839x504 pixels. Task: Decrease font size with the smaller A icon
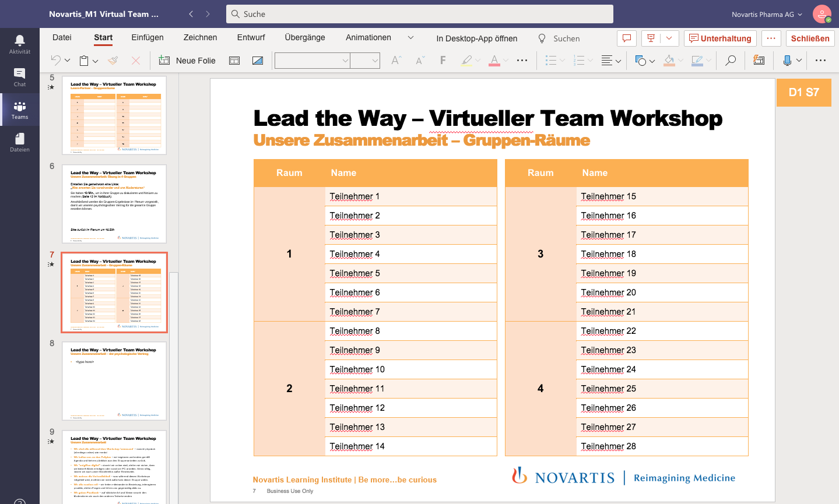point(420,60)
